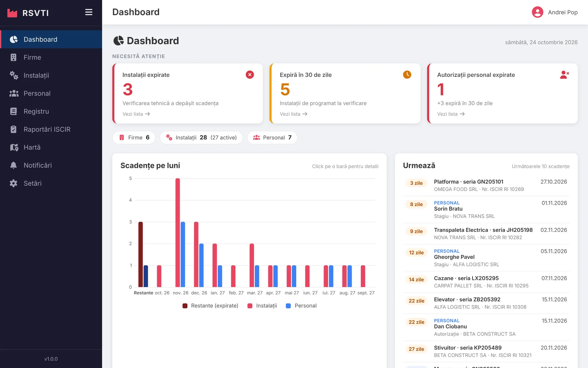The image size is (588, 368).
Task: Select Transpaleta Electrica seria JH205198 entry
Action: click(486, 234)
